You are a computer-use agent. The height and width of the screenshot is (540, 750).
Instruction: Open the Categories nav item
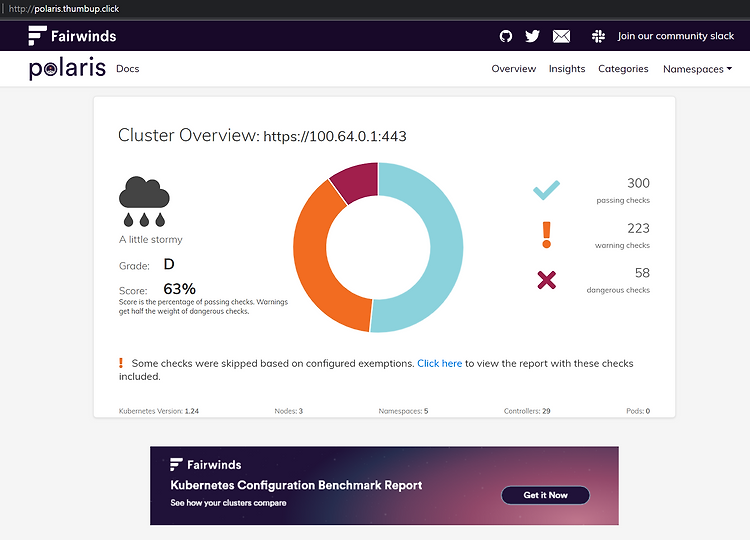(623, 68)
